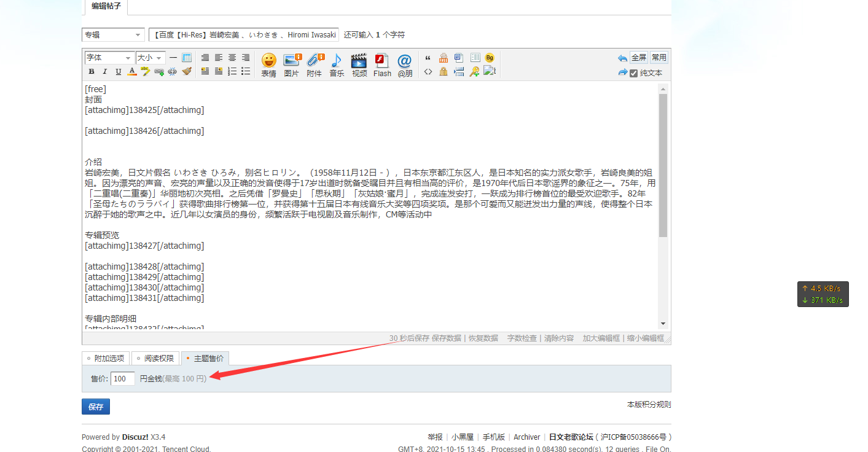Run 字数检查 word count check

pos(522,338)
